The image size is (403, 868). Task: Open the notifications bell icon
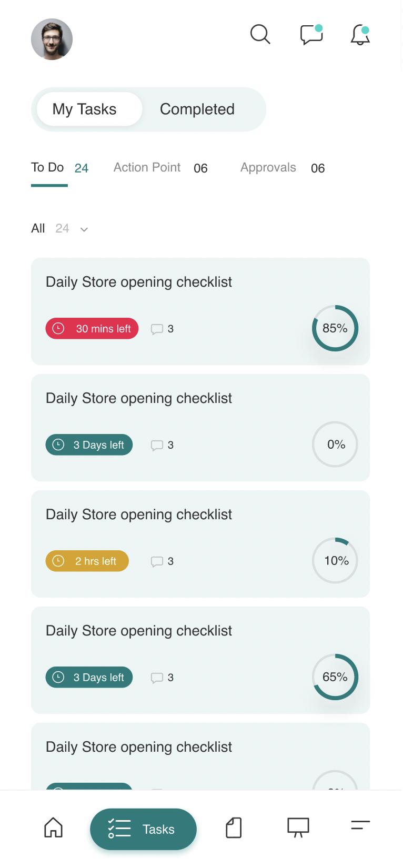(x=360, y=35)
